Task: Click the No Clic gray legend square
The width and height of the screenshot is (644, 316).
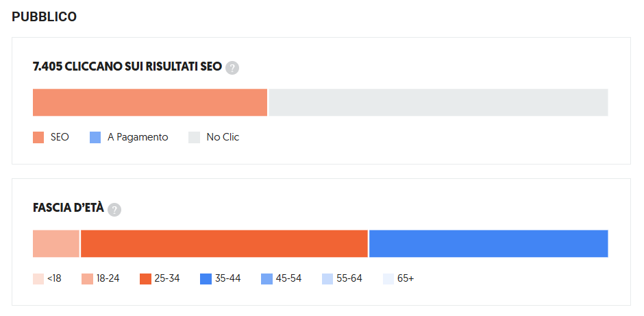Action: 195,138
